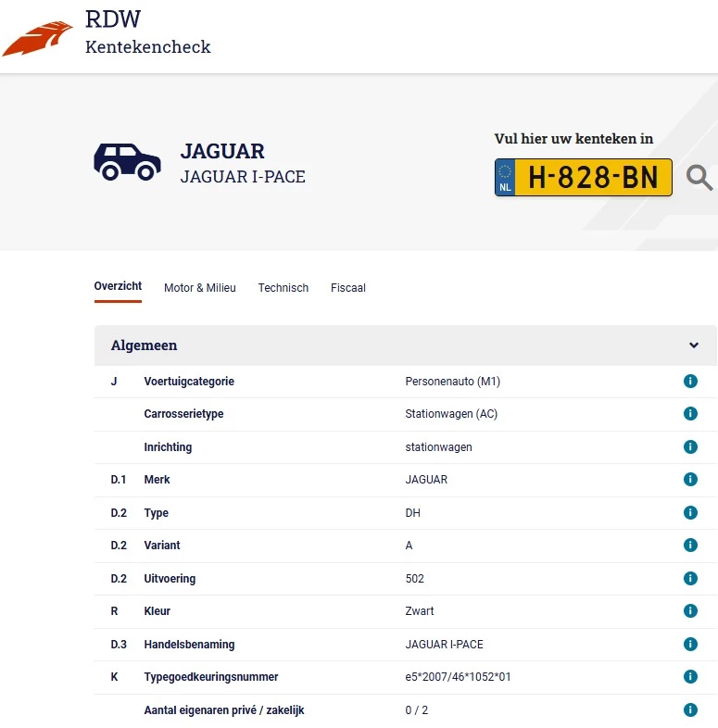Click the RDW Kentekencheck title link
This screenshot has height=728, width=718.
(147, 32)
